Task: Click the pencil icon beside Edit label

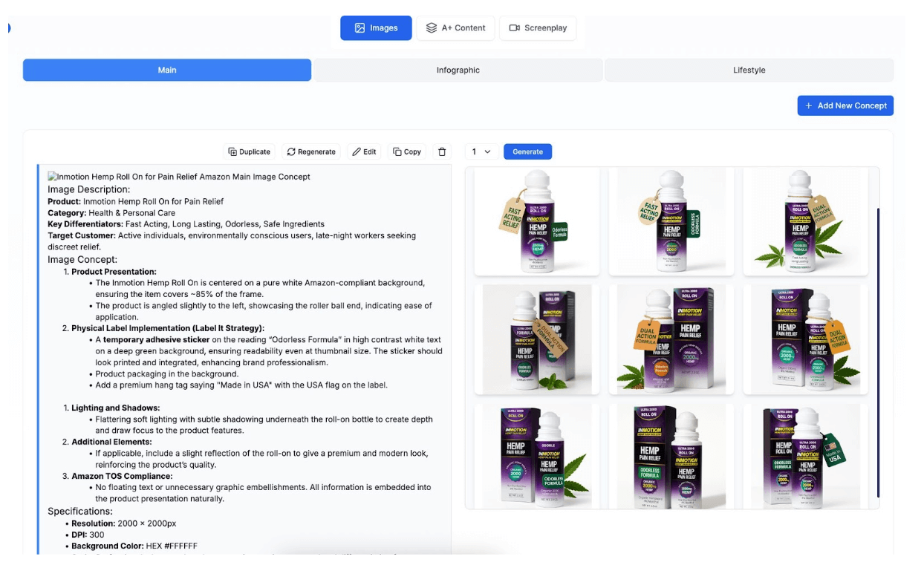Action: point(357,151)
